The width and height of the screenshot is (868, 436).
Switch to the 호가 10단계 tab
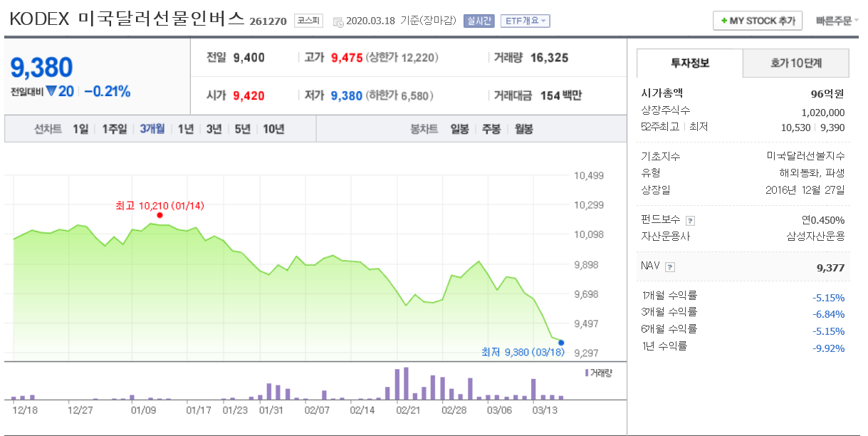(796, 63)
